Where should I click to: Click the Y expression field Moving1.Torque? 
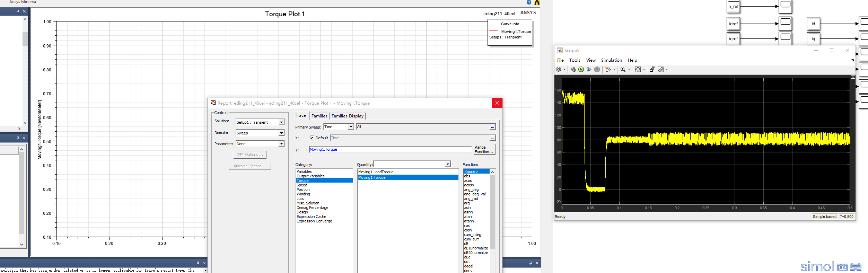(x=390, y=149)
